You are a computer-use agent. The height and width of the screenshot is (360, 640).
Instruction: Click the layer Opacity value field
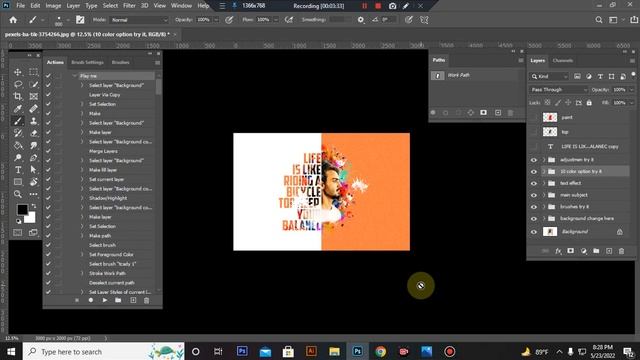click(620, 89)
